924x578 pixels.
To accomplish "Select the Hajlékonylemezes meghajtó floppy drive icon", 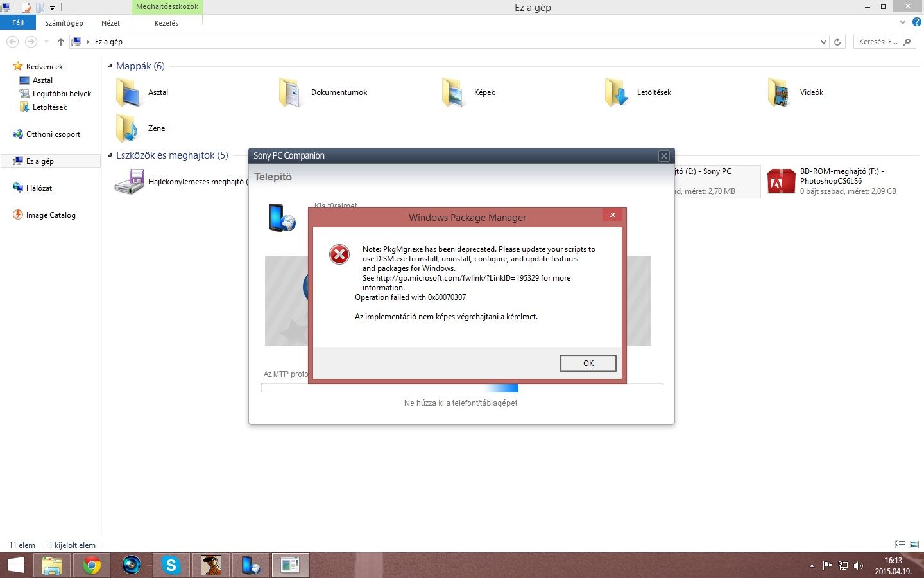I will [130, 182].
